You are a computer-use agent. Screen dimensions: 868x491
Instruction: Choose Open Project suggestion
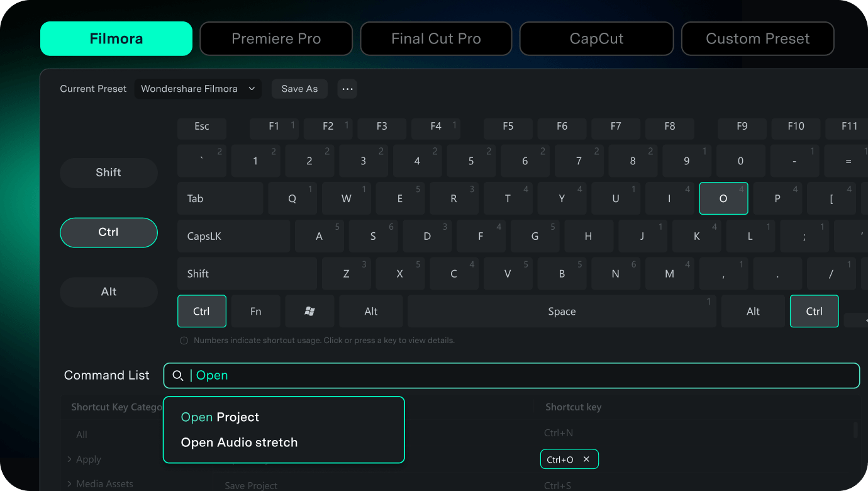220,417
